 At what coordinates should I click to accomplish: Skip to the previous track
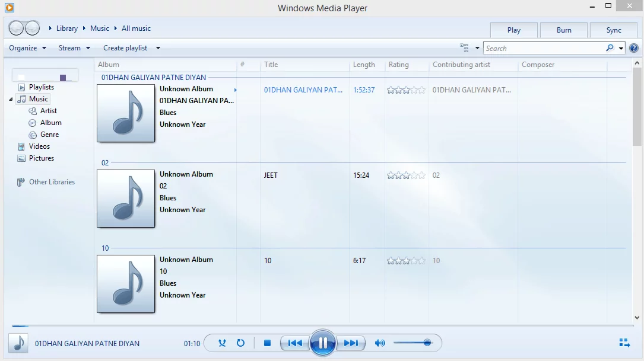295,343
